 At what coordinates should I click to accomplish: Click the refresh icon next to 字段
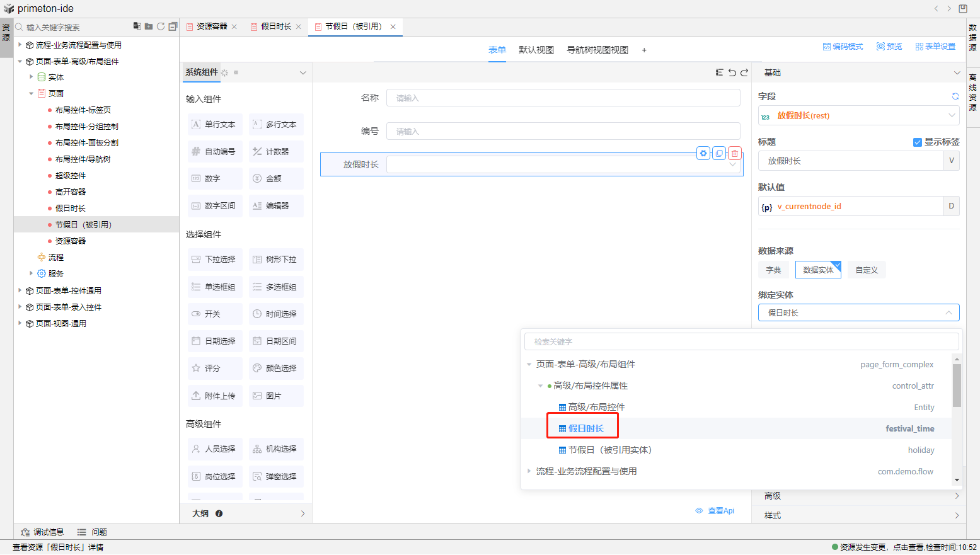point(955,96)
